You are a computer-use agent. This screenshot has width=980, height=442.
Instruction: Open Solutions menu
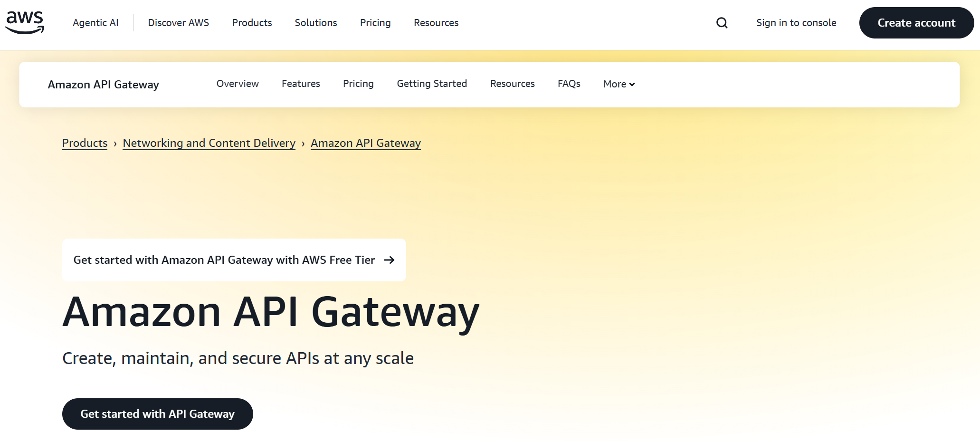[316, 23]
